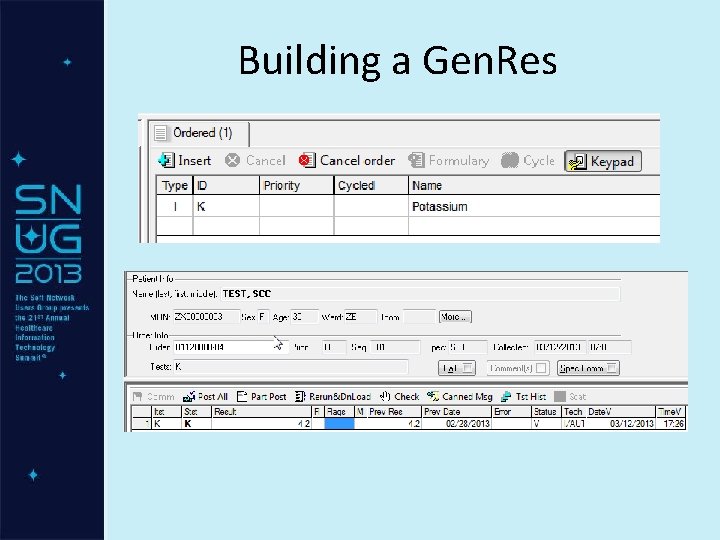Click the Order number input field
This screenshot has width=720, height=540.
tap(230, 347)
